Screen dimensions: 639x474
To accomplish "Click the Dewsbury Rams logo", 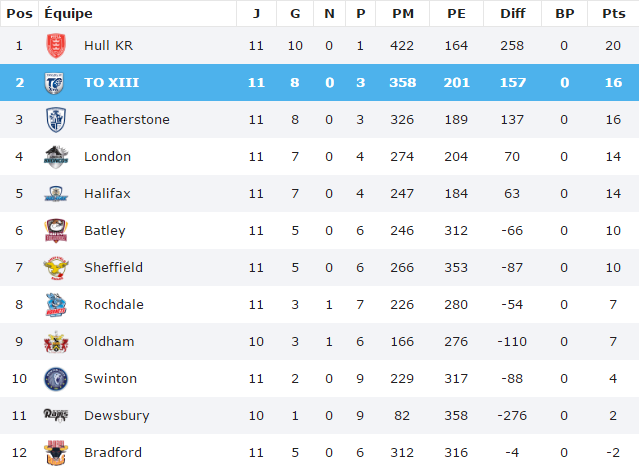I will coord(55,416).
